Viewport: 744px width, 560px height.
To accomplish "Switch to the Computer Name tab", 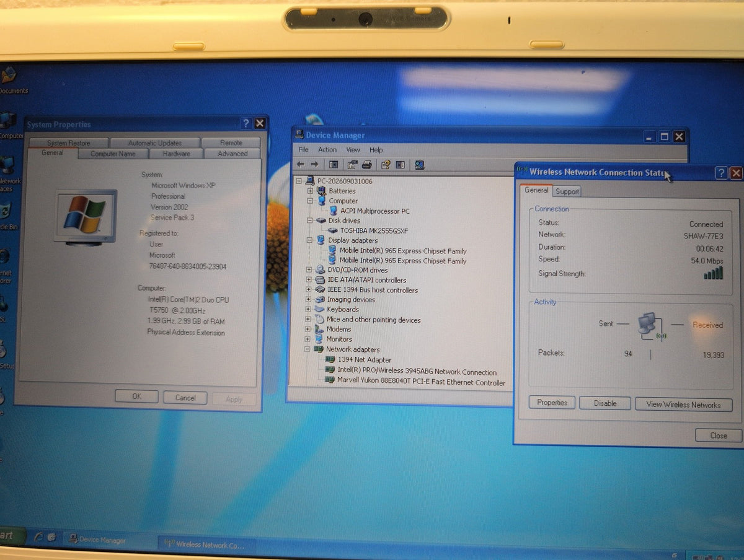I will [113, 154].
